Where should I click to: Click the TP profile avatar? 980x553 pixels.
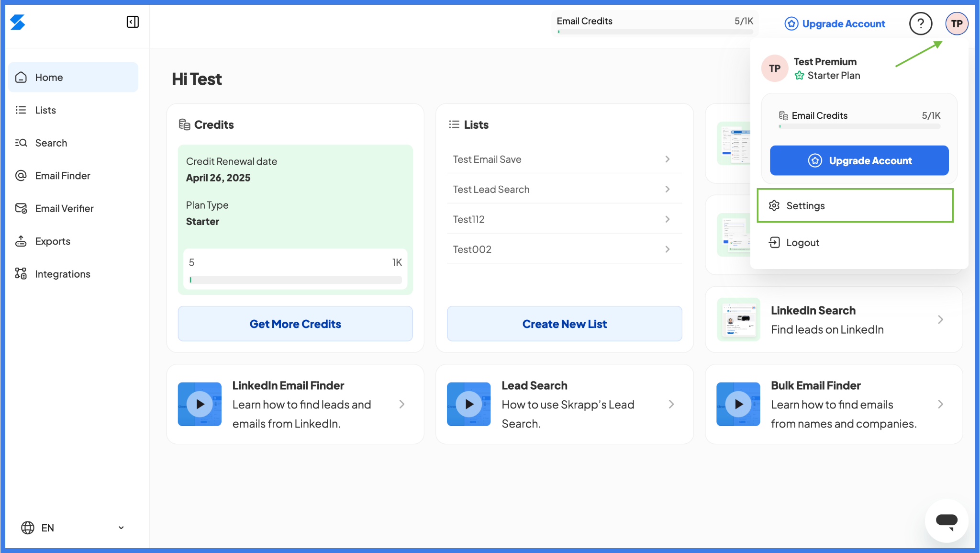(956, 23)
